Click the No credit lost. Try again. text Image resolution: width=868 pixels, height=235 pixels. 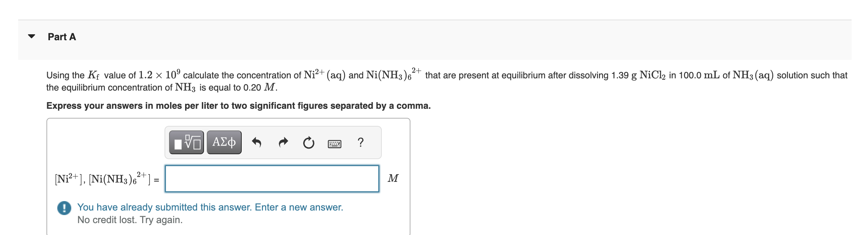(130, 220)
